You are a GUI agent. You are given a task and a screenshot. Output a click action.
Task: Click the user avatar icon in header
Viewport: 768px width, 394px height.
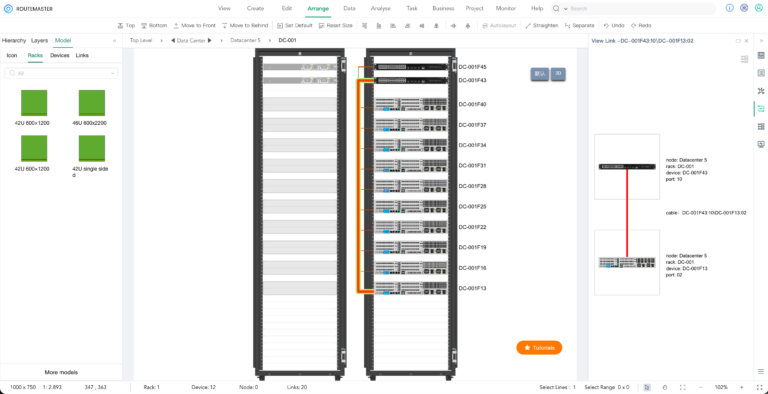point(759,8)
